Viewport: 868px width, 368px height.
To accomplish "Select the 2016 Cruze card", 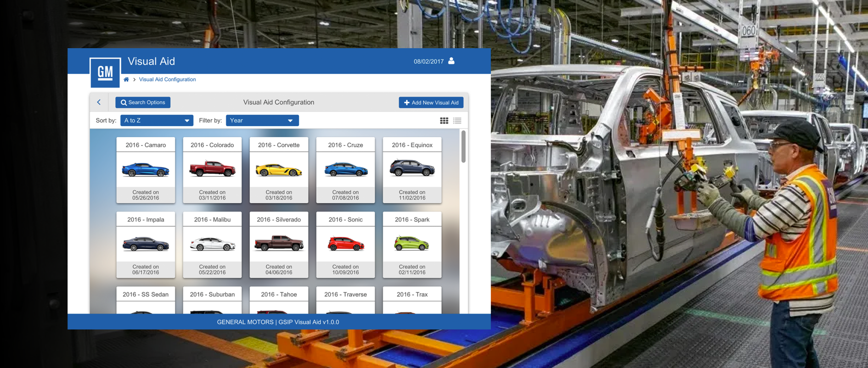I will (345, 170).
